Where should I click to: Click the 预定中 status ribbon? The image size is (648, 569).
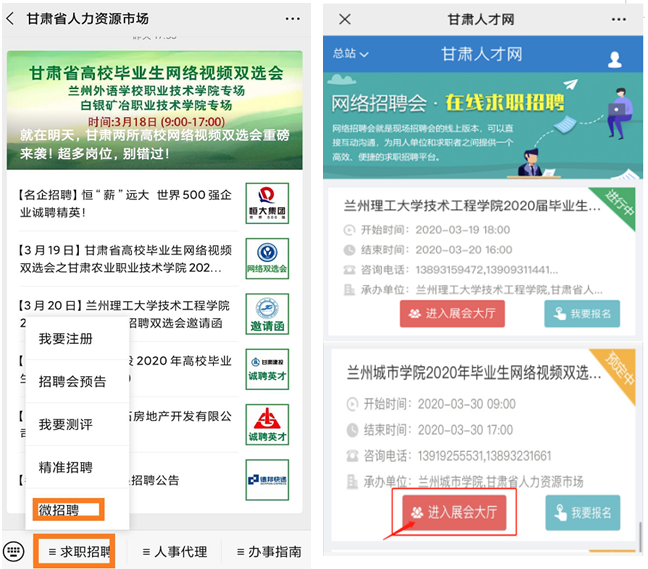point(617,370)
